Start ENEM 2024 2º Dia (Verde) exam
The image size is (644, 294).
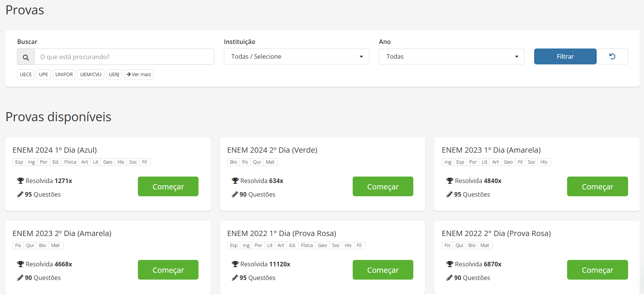[383, 186]
